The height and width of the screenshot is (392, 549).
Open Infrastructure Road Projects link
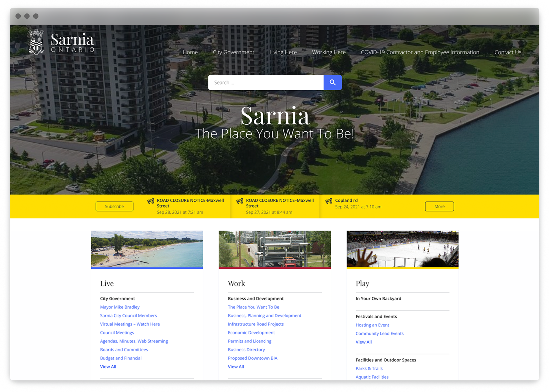tap(256, 324)
